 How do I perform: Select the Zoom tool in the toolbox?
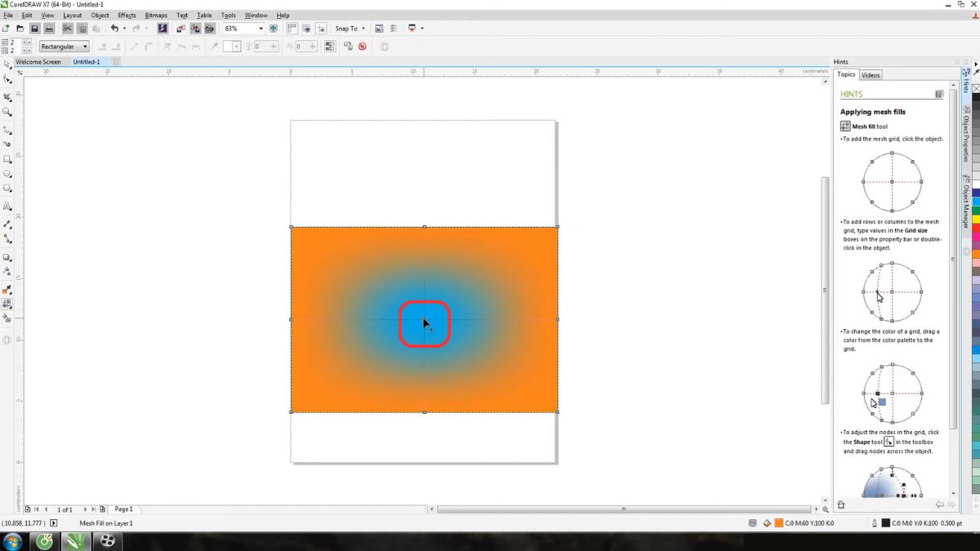(x=7, y=112)
